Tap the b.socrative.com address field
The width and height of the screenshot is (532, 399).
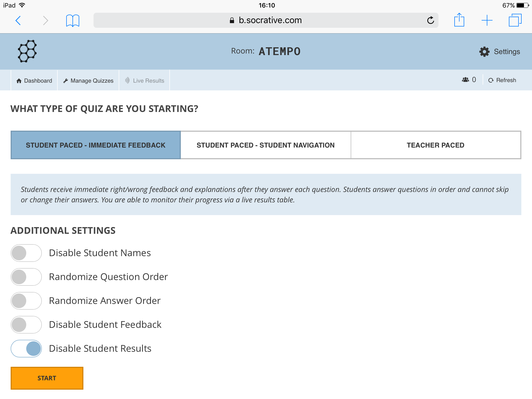266,20
